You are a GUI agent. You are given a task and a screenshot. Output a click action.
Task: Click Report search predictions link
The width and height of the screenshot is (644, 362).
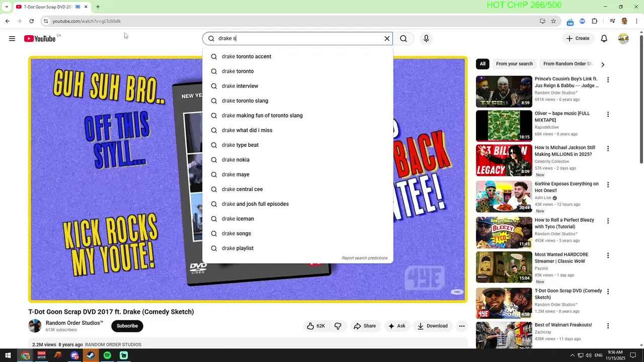tap(365, 258)
